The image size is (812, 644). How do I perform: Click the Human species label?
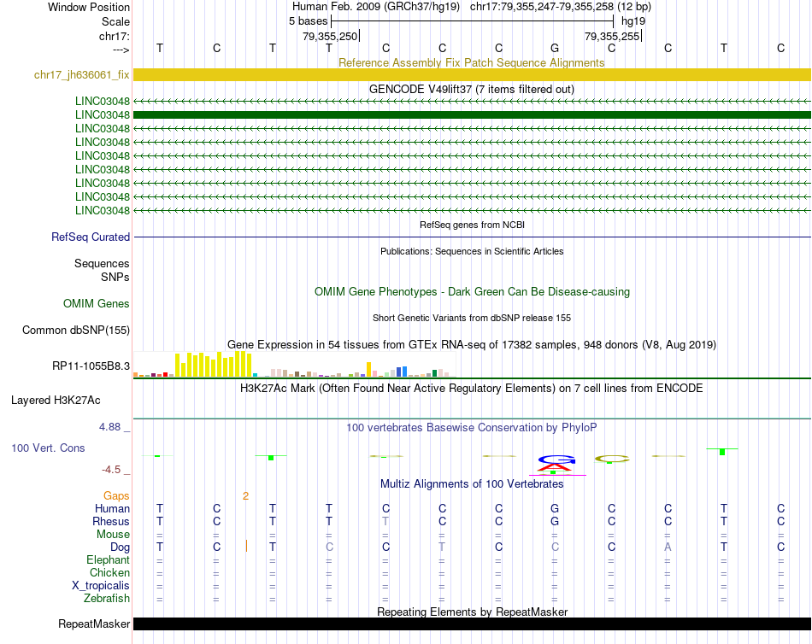coord(112,508)
